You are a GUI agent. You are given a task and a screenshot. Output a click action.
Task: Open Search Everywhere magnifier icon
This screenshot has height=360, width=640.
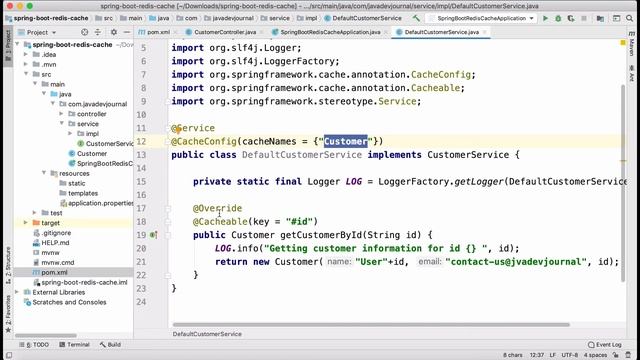tap(630, 18)
